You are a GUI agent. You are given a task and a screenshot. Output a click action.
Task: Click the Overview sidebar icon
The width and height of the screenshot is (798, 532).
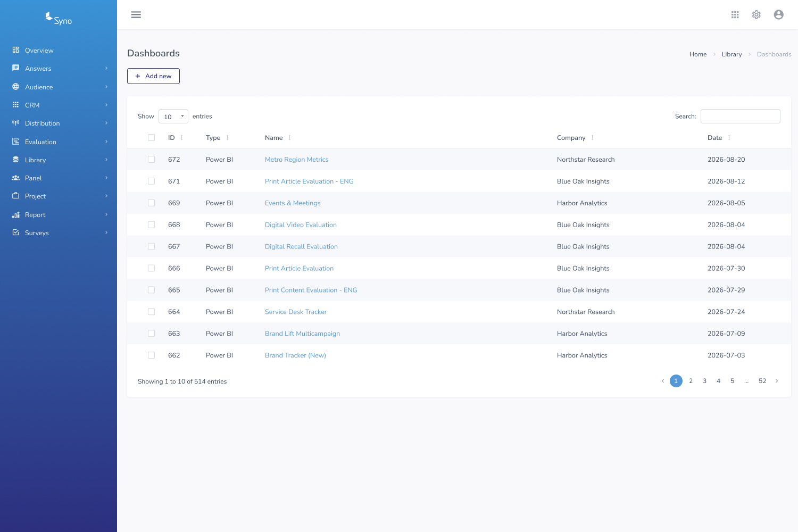tap(15, 50)
